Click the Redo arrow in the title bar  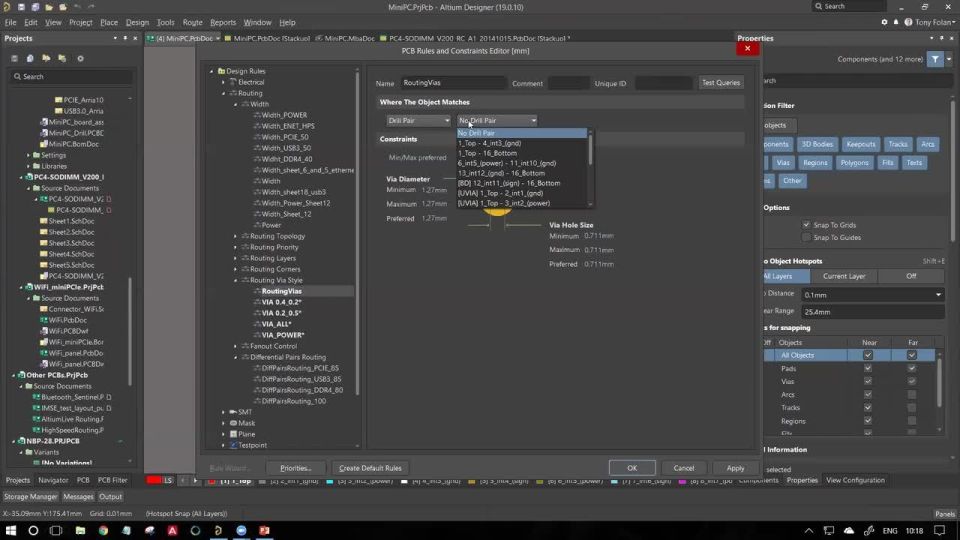click(91, 7)
